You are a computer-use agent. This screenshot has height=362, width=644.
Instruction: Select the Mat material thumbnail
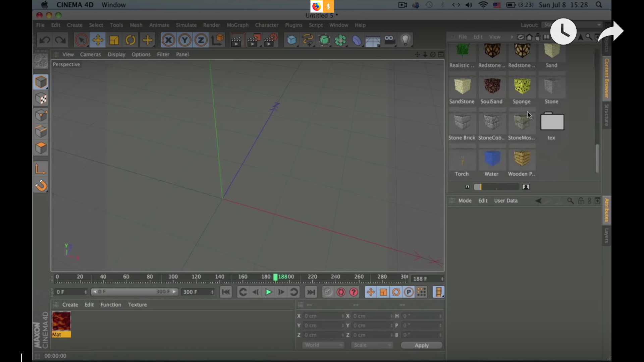pyautogui.click(x=61, y=324)
